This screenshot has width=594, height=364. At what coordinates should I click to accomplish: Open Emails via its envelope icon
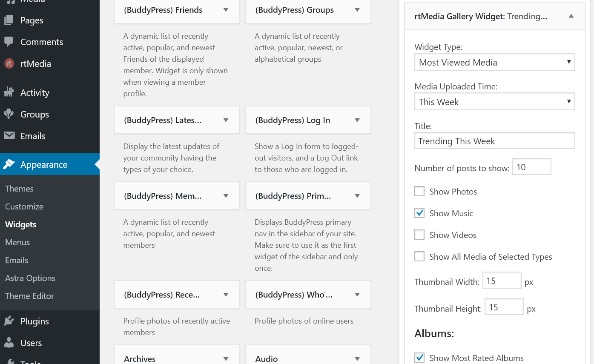pos(9,136)
